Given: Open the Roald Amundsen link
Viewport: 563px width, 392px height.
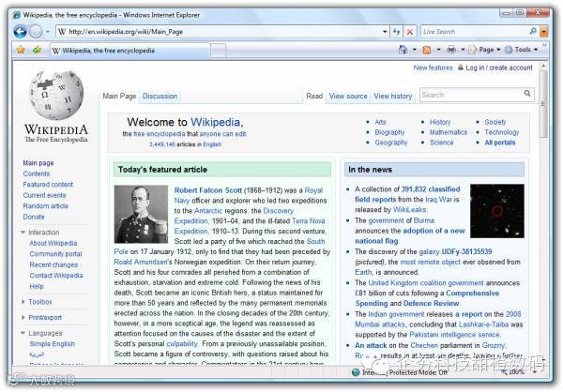Looking at the screenshot, I should pyautogui.click(x=141, y=262).
